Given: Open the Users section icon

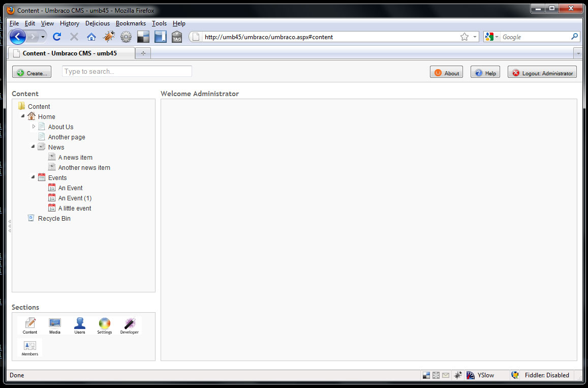Looking at the screenshot, I should pos(79,325).
